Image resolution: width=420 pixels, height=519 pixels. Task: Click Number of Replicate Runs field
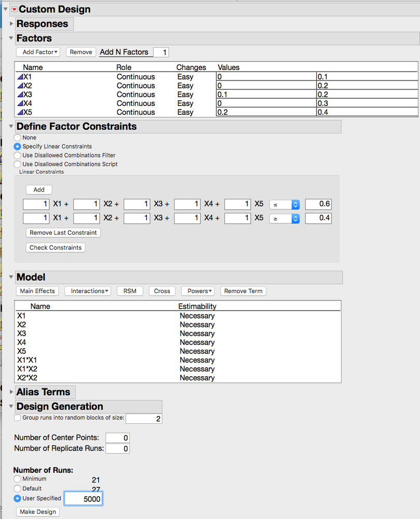click(x=117, y=449)
